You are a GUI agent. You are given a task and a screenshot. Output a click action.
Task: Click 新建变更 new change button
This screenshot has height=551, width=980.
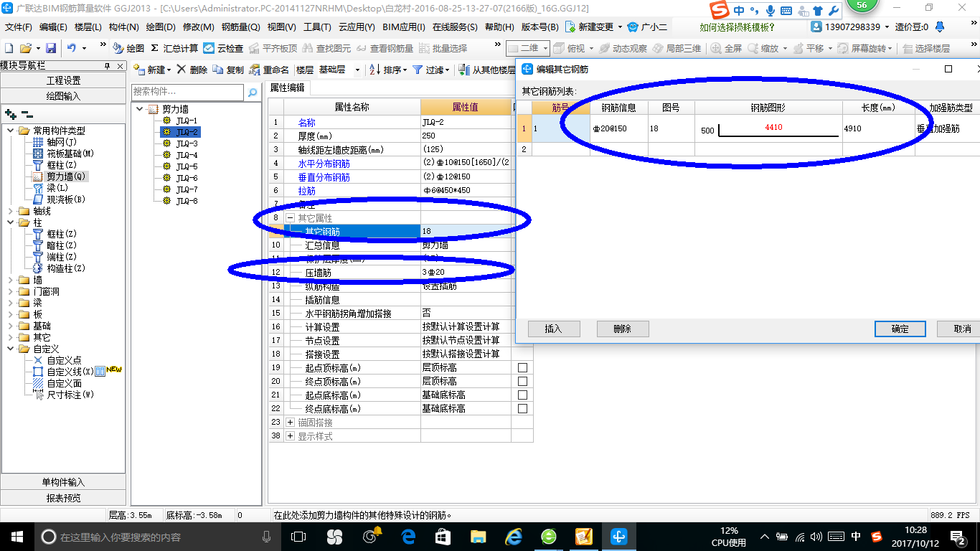pos(593,27)
